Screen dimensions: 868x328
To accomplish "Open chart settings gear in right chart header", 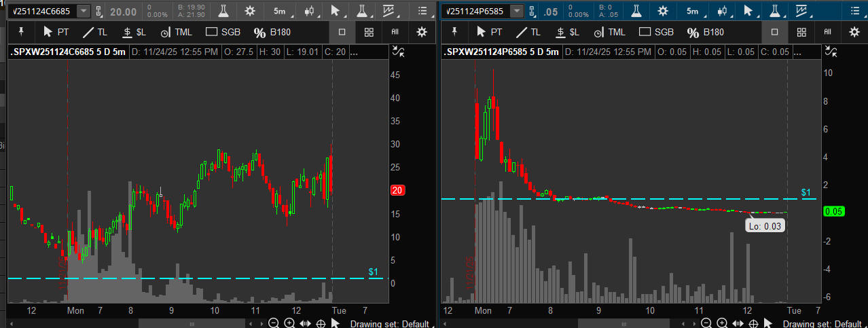I will pos(663,11).
